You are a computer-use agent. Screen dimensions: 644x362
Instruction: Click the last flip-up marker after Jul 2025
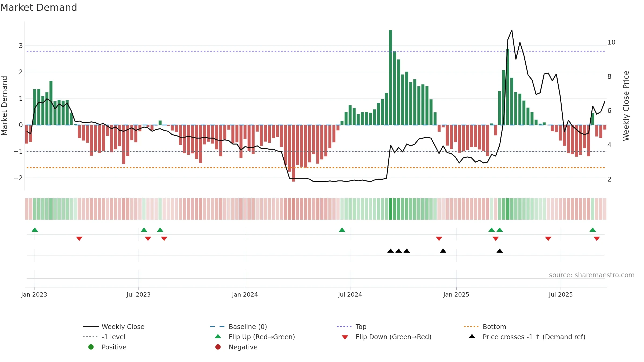coord(592,230)
